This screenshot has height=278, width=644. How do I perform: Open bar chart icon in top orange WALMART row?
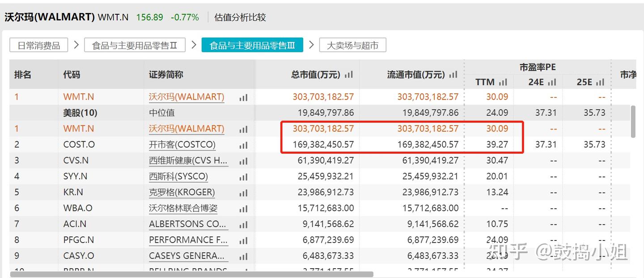coord(243,97)
